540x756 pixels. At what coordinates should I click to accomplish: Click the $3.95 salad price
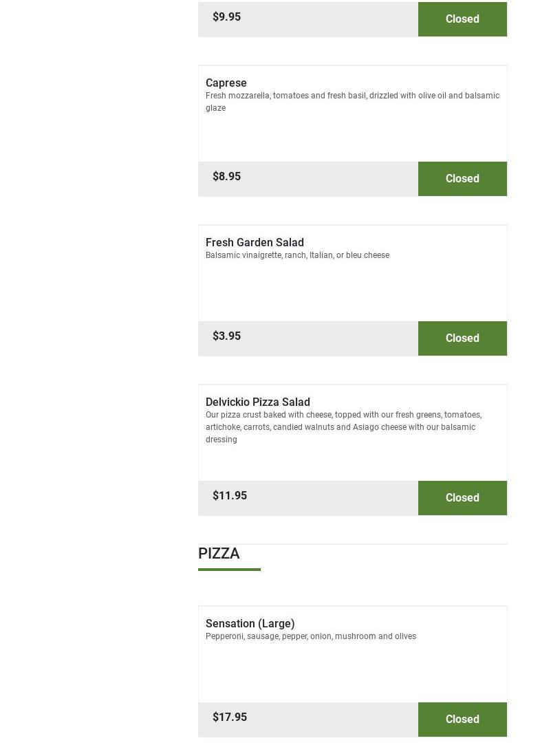click(226, 336)
